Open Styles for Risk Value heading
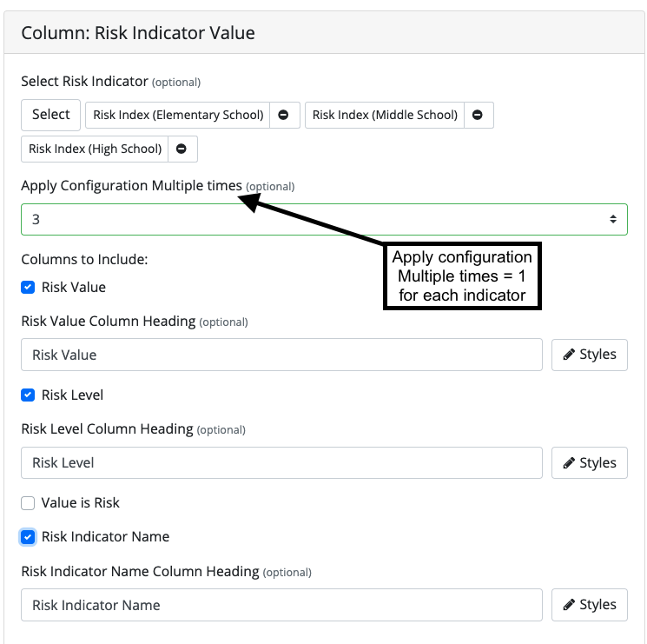The image size is (647, 644). (x=589, y=355)
